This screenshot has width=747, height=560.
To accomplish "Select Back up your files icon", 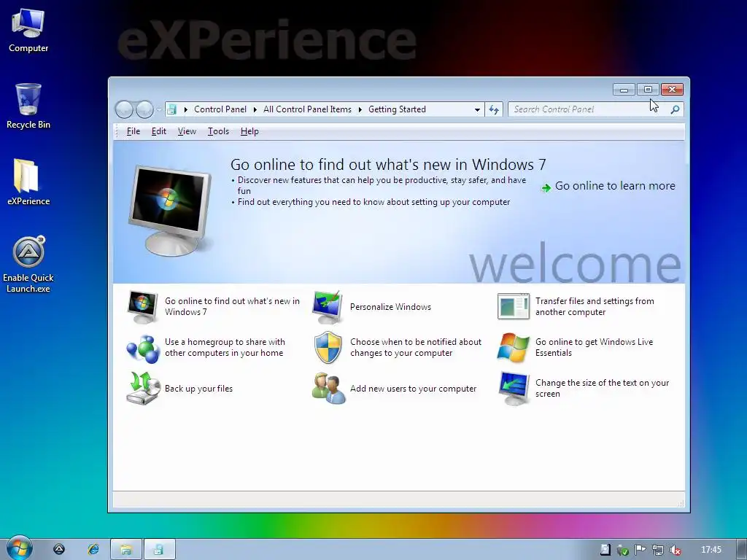I will [x=143, y=389].
